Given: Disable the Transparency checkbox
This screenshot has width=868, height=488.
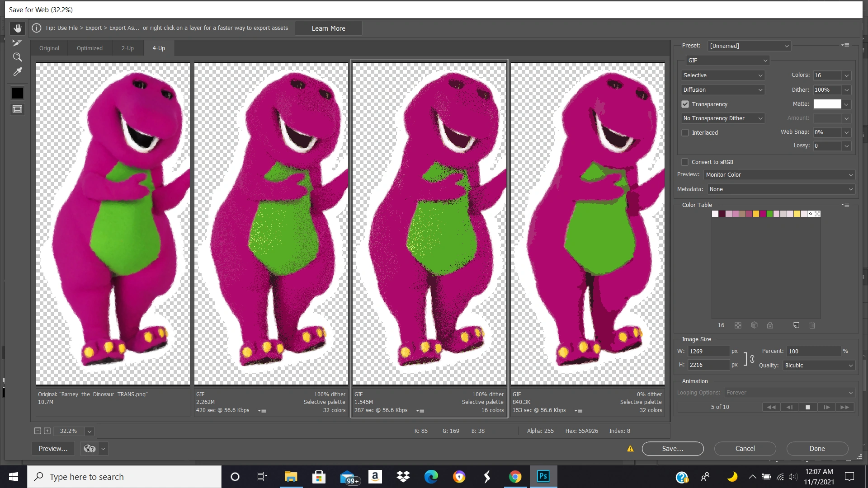Looking at the screenshot, I should [x=685, y=104].
